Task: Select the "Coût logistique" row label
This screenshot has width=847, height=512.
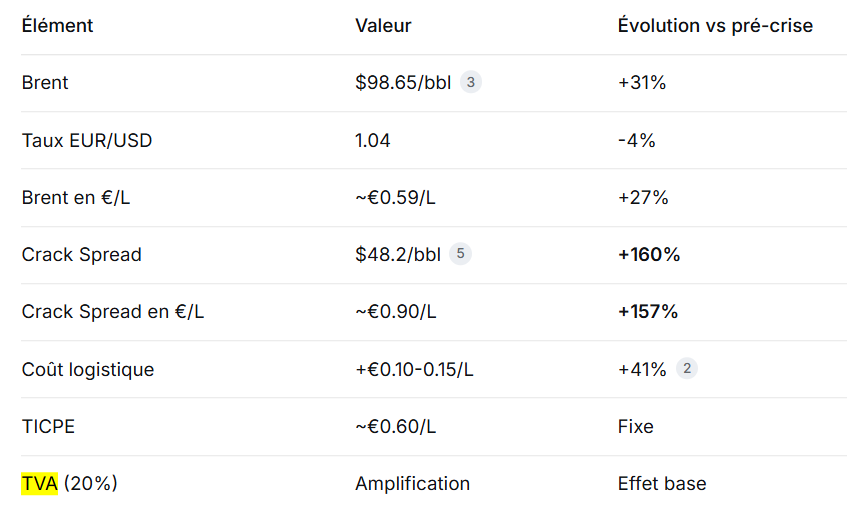Action: pyautogui.click(x=88, y=370)
